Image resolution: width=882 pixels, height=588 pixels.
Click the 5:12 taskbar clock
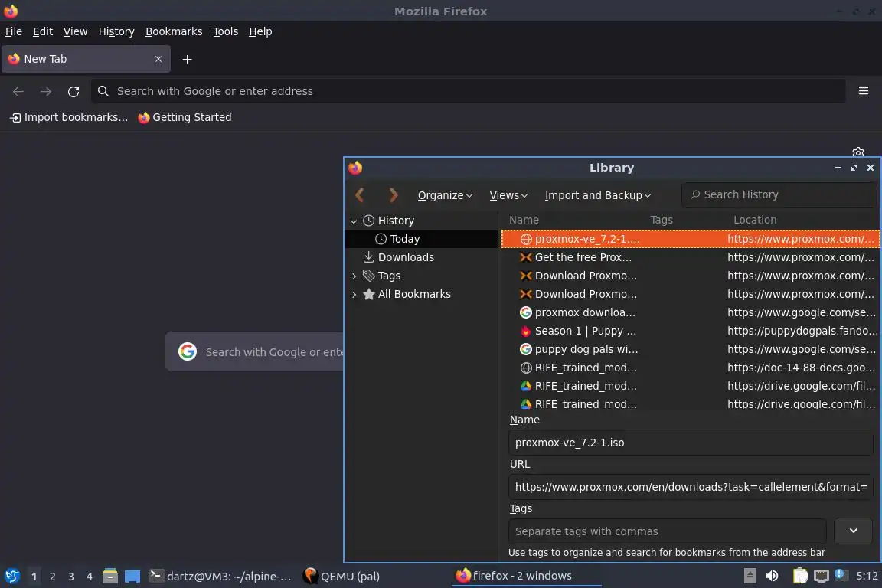point(867,576)
